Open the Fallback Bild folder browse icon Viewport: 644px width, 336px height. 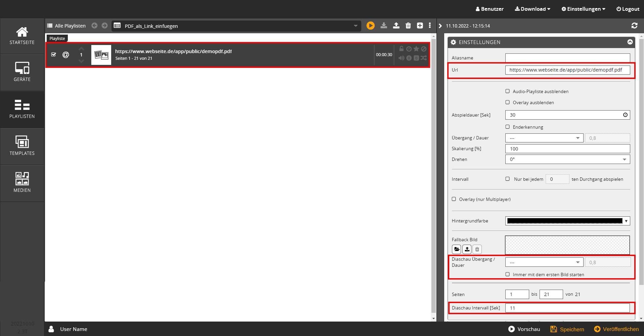(456, 249)
